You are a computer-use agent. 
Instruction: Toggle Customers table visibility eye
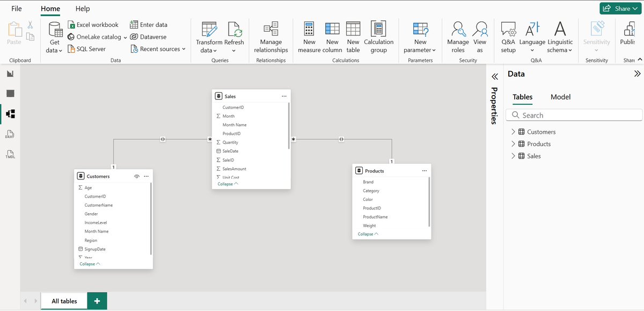pyautogui.click(x=137, y=176)
